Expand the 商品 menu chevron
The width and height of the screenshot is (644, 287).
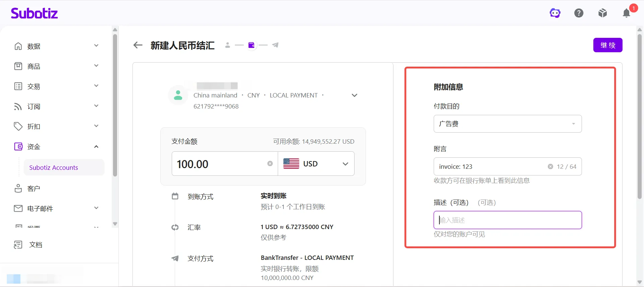coord(96,66)
